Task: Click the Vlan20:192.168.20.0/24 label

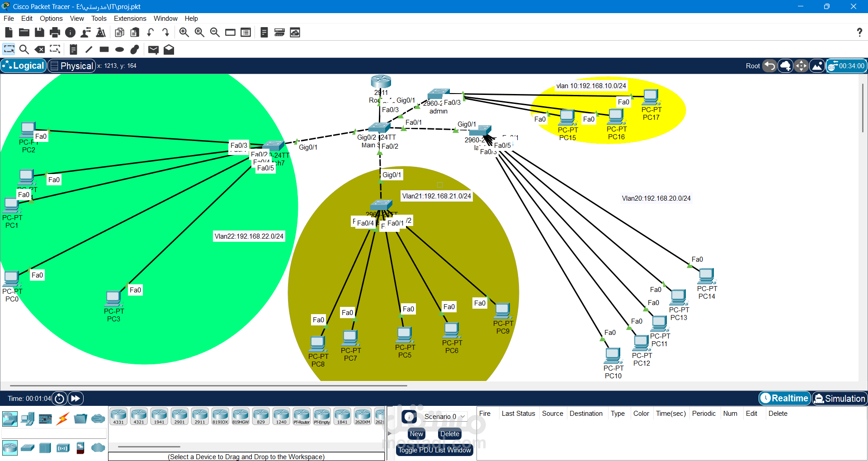Action: click(656, 198)
